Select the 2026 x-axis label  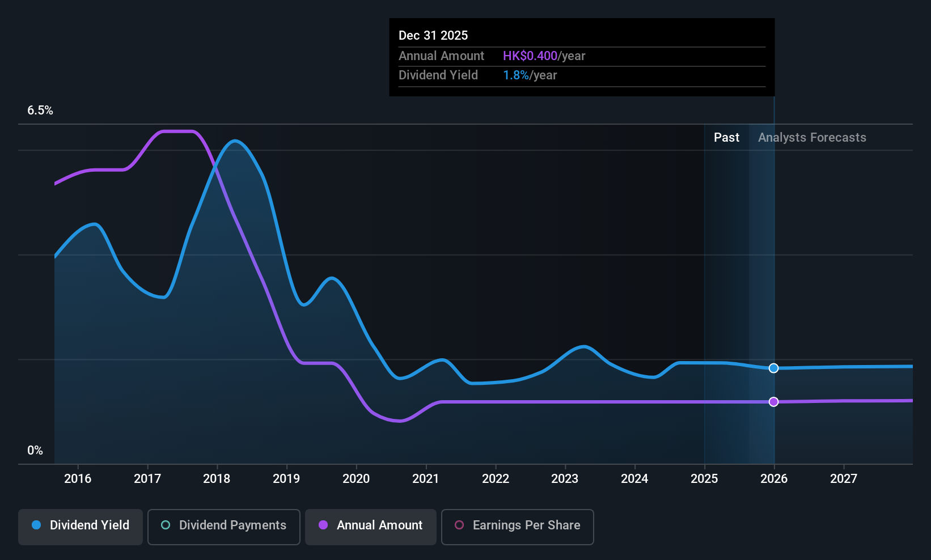(x=774, y=479)
